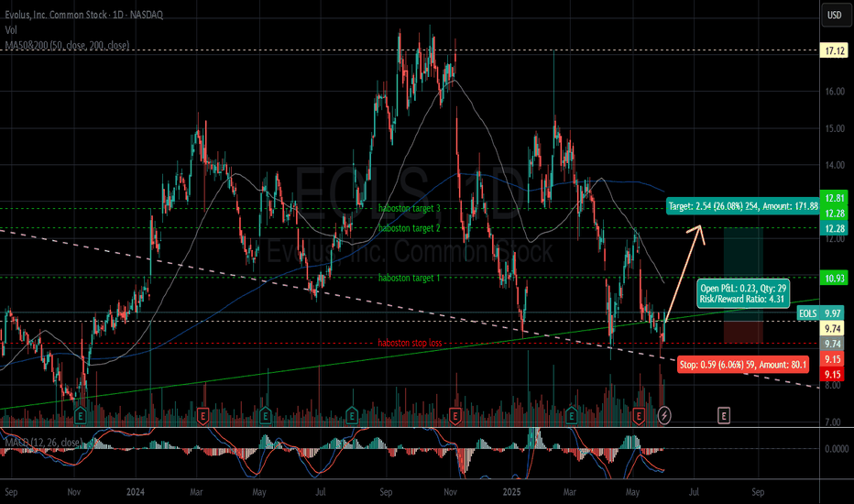Screen dimensions: 854x504
Task: Select the Evolus, Inc. Common Stock title
Action: point(83,15)
